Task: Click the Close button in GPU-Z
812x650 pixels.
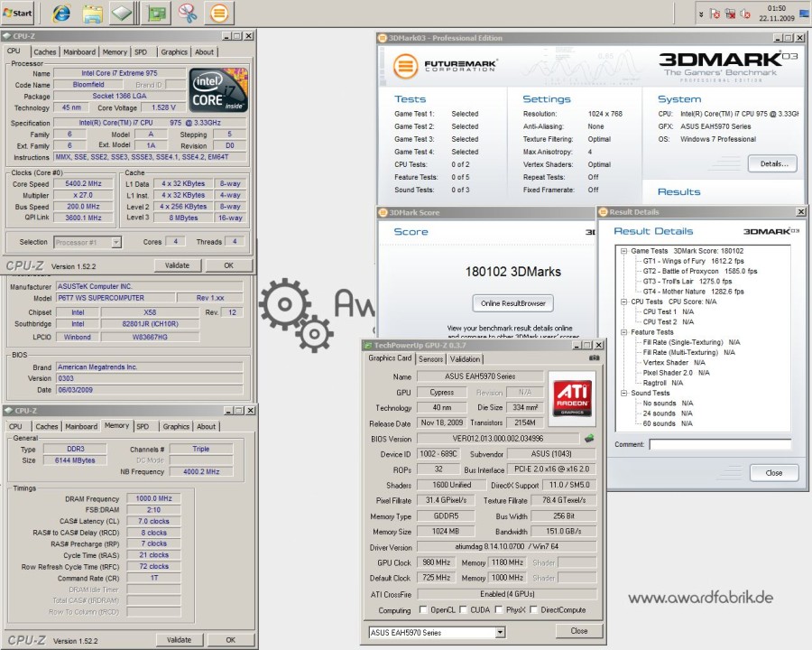Action: 579,631
